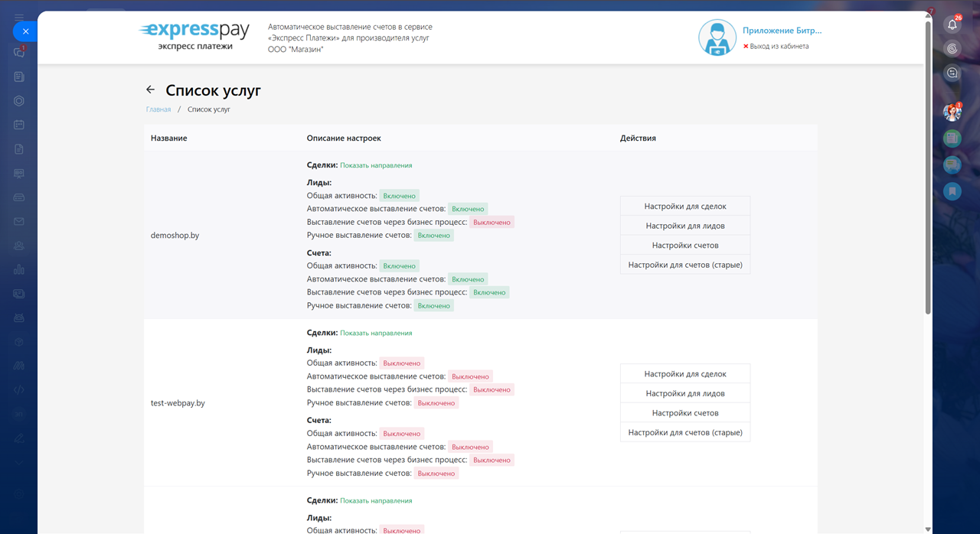Click test-webpay.by Счета Ручное выставление Выключено badge
The width and height of the screenshot is (980, 534).
[436, 474]
